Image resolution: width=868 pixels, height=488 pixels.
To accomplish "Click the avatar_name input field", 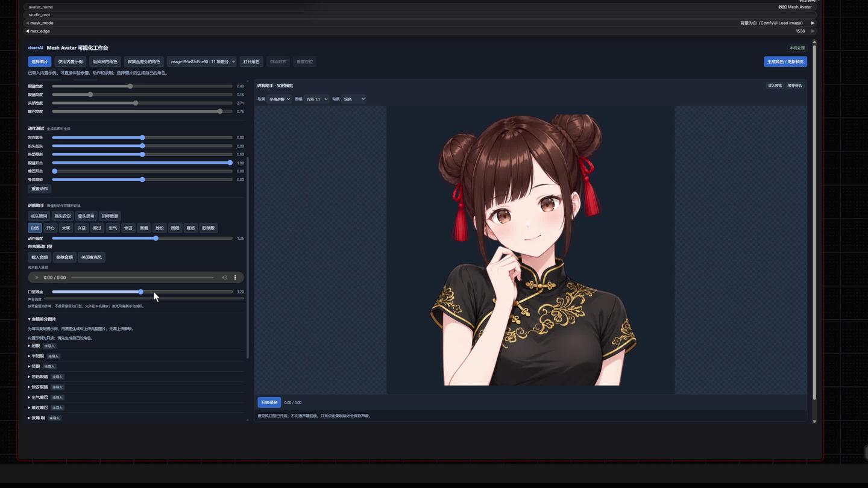I will [x=420, y=7].
